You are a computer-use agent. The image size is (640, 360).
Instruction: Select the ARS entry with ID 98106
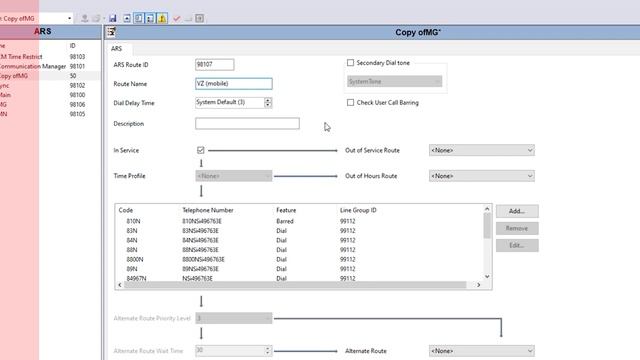49,104
